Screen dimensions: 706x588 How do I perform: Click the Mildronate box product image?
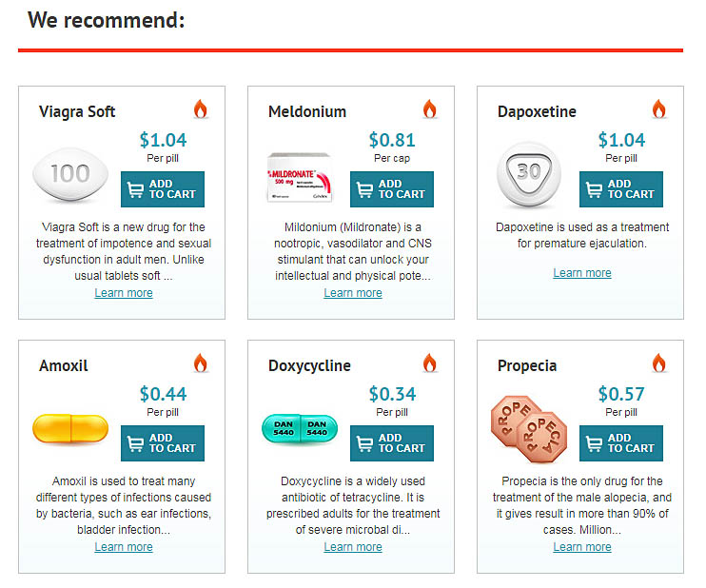(300, 177)
